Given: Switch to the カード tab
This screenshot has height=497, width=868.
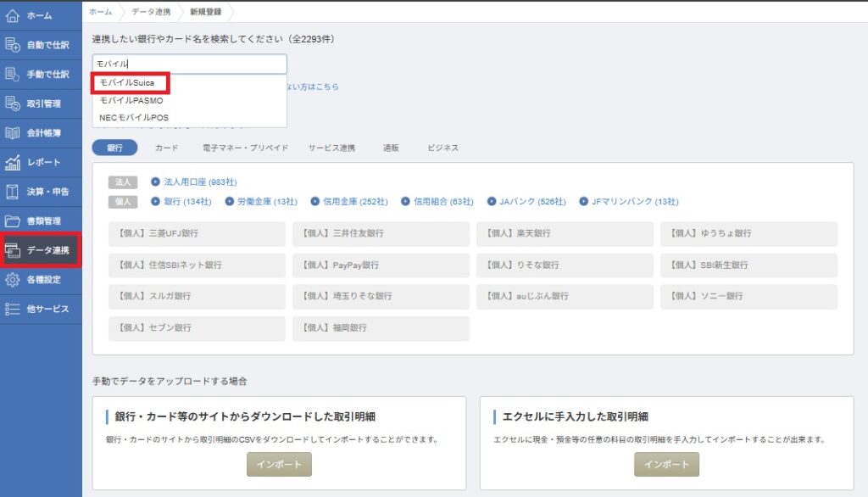Looking at the screenshot, I should (x=166, y=148).
